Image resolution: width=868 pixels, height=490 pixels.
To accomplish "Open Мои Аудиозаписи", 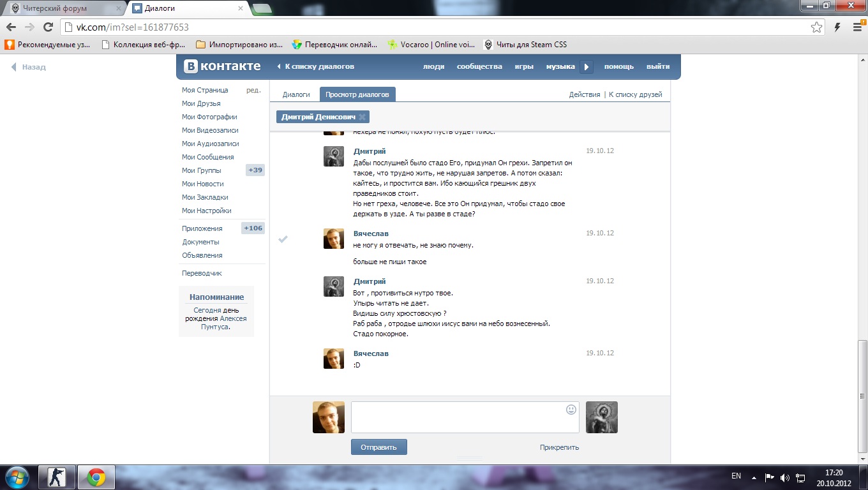I will click(210, 144).
